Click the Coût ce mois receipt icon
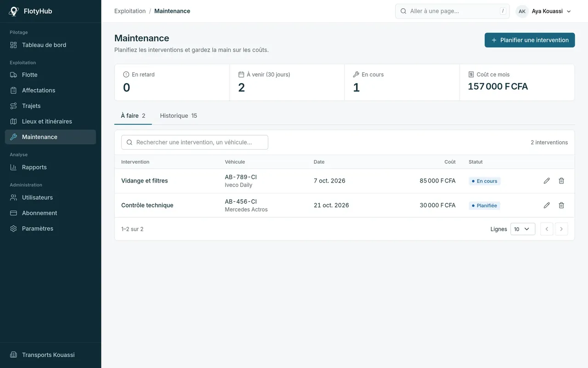 click(471, 75)
